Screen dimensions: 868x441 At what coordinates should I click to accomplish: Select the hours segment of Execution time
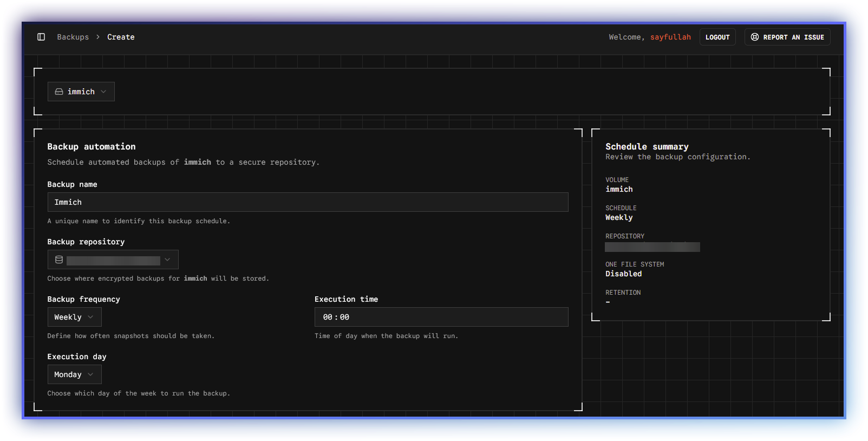327,317
